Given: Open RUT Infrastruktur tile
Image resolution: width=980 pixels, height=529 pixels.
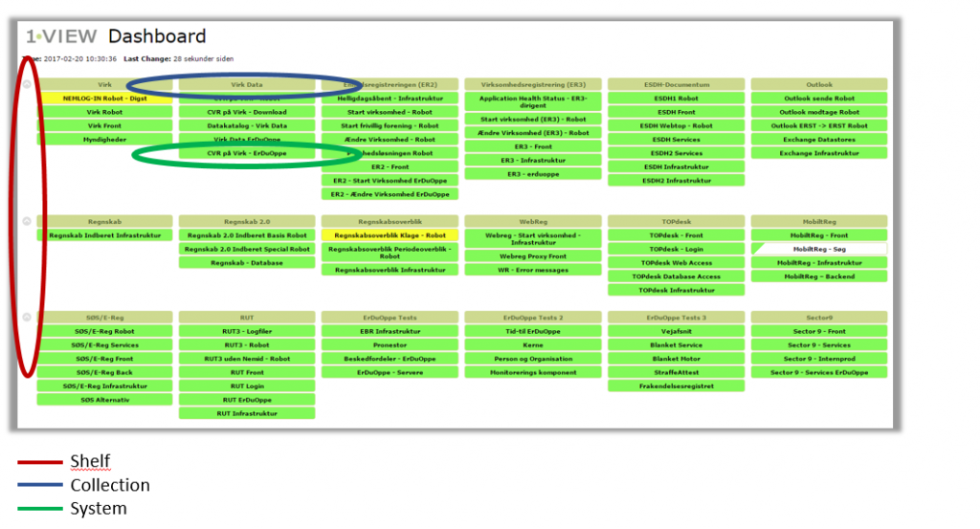Looking at the screenshot, I should point(247,413).
